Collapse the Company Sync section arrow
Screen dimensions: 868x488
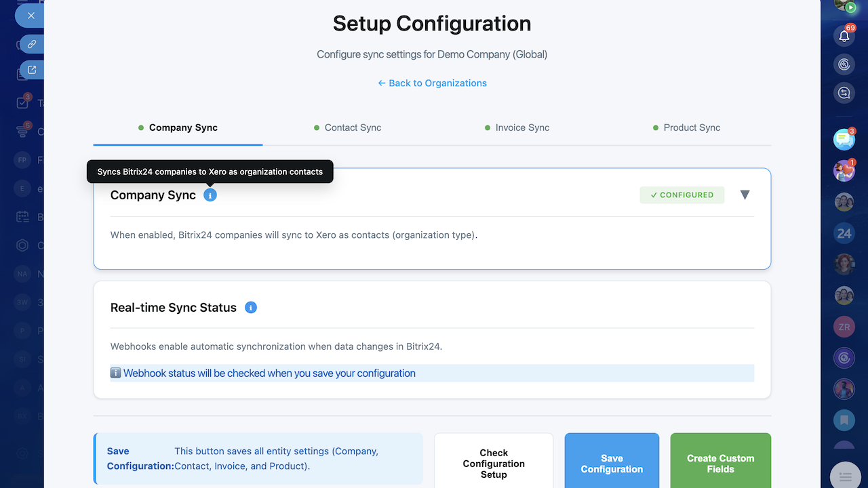tap(745, 195)
